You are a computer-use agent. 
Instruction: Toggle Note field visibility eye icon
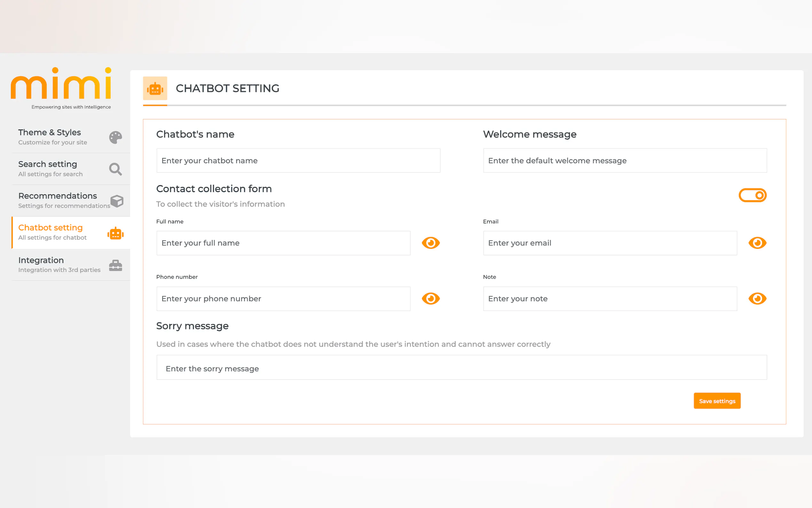[757, 298]
